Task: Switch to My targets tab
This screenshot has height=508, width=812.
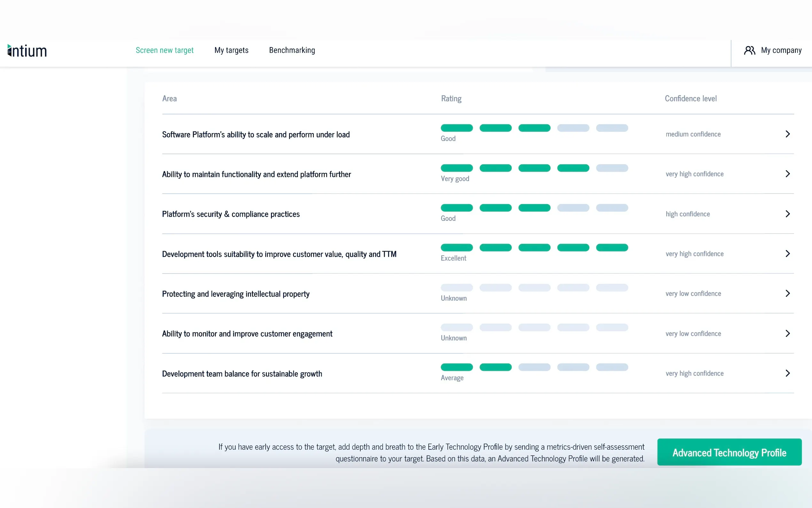Action: pos(231,51)
